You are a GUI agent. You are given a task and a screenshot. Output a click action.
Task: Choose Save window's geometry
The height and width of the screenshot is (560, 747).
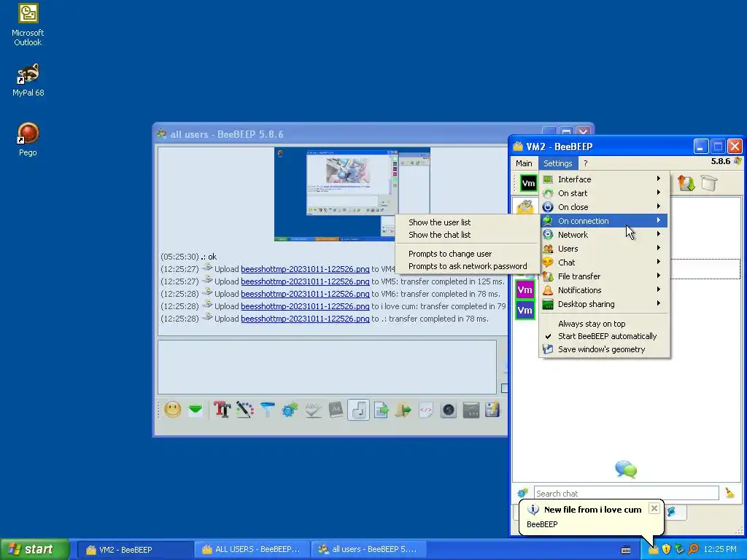click(605, 349)
